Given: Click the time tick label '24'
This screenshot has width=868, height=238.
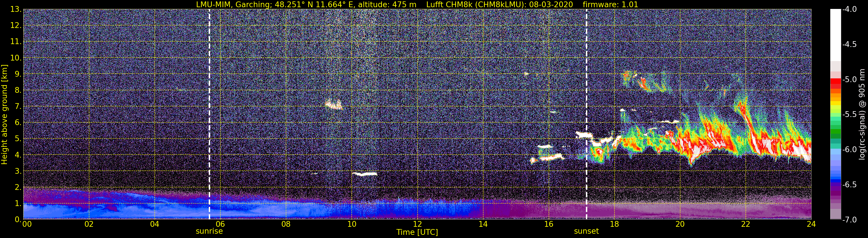Looking at the screenshot, I should (x=811, y=224).
